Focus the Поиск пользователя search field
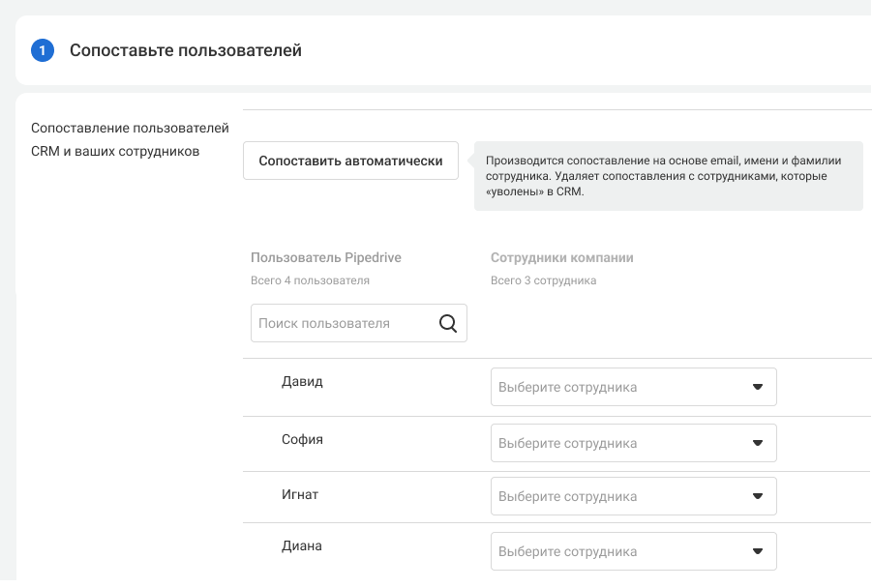This screenshot has height=588, width=872. coord(339,324)
